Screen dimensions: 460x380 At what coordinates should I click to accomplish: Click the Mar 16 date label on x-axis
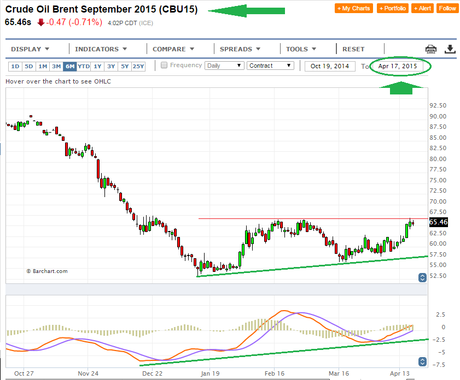[339, 373]
